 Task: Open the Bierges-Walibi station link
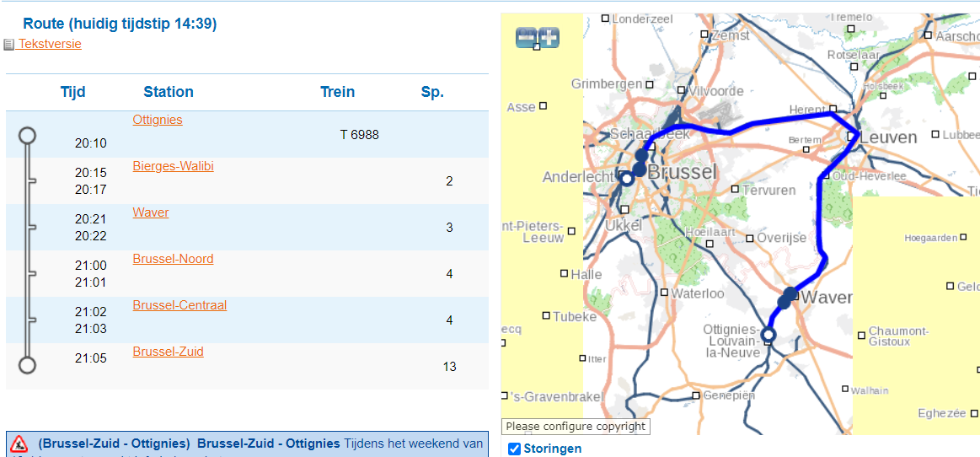tap(173, 166)
